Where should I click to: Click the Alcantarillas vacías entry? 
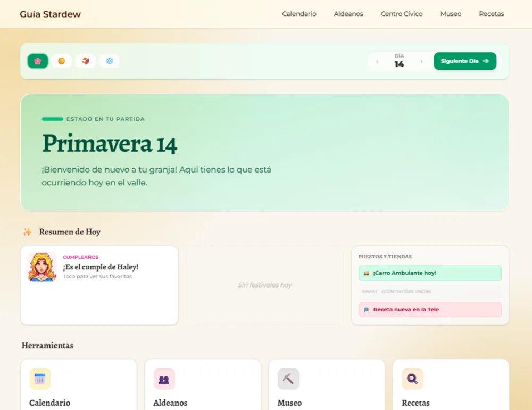point(430,291)
